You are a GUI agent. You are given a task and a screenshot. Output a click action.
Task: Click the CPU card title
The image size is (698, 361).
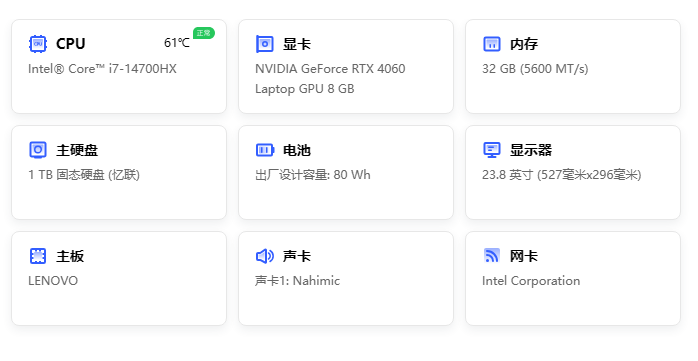[70, 44]
